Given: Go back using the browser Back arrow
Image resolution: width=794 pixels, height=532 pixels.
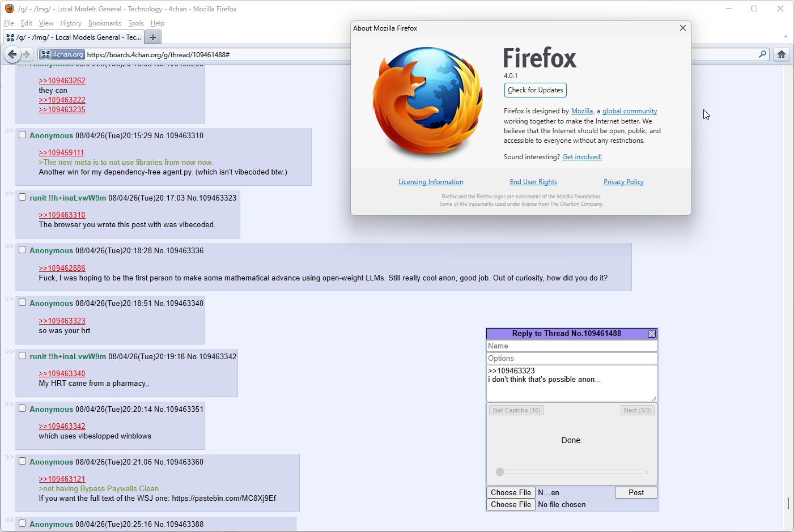Looking at the screenshot, I should [x=12, y=54].
